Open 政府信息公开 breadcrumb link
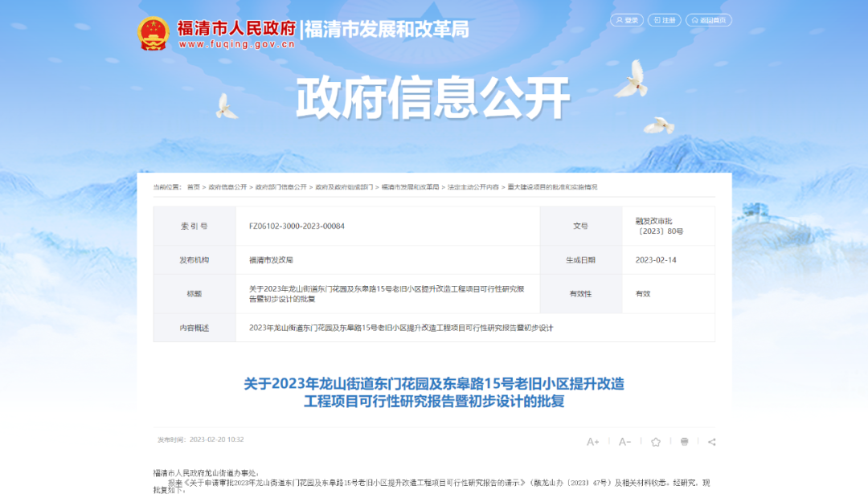Viewport: 868px width, 494px height. (227, 187)
